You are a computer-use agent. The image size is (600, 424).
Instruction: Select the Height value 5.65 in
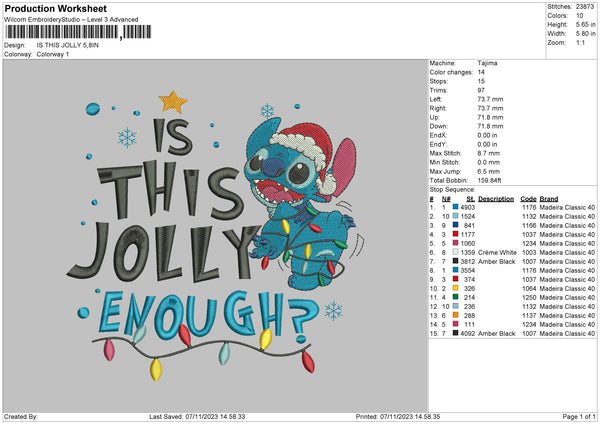point(585,24)
